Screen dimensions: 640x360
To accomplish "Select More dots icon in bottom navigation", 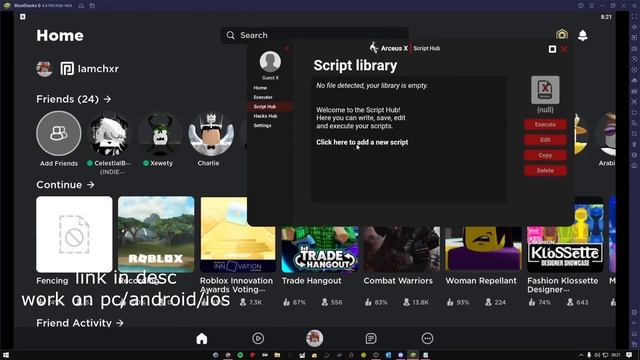I will 427,338.
